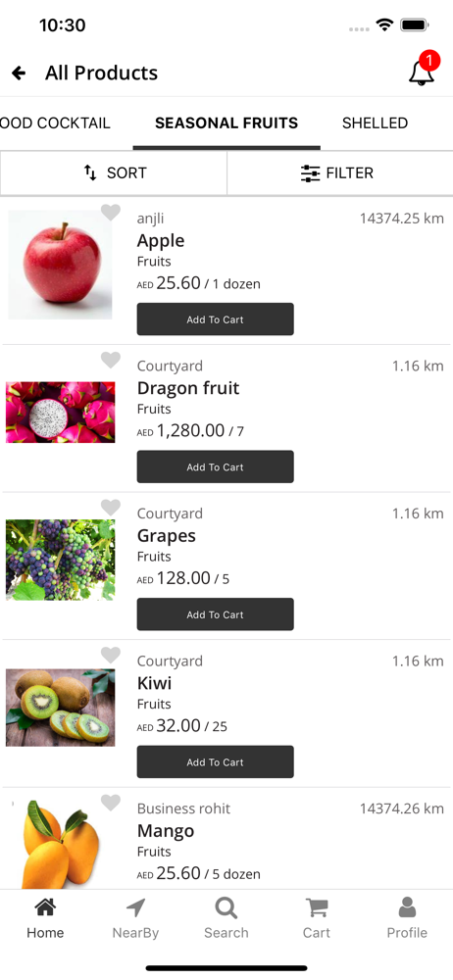Open the SORT options
453x980 pixels.
point(114,173)
